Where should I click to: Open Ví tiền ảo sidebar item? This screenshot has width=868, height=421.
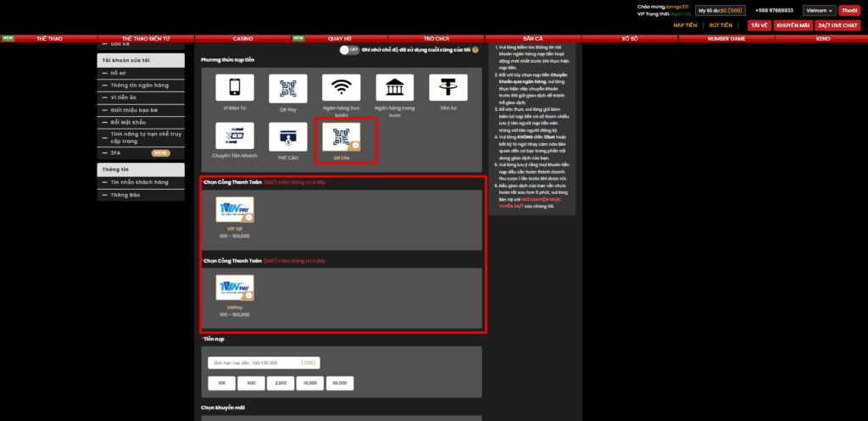[x=141, y=97]
